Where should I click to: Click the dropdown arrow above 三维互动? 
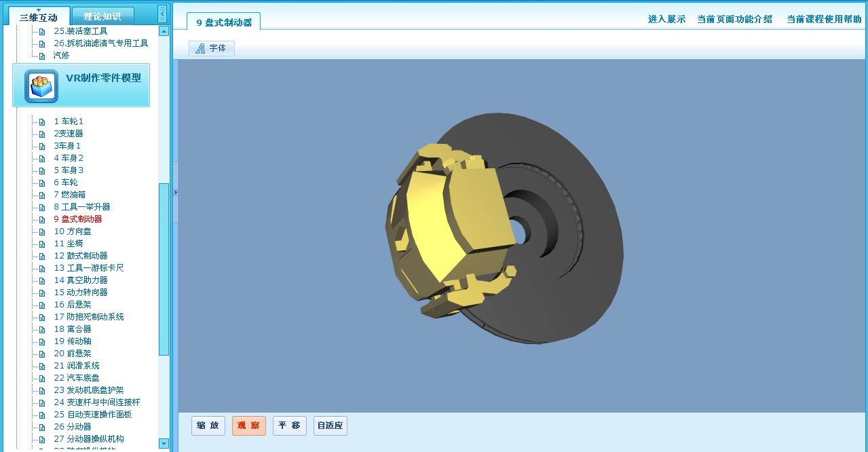pyautogui.click(x=39, y=10)
